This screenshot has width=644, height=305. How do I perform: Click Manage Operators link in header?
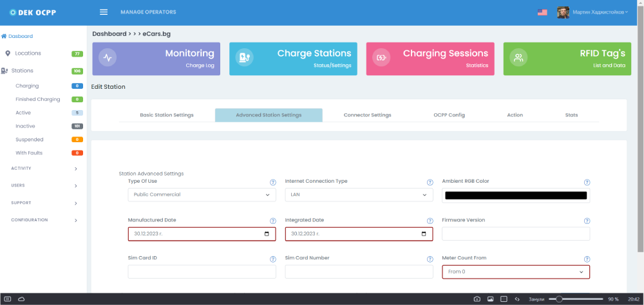pos(148,12)
